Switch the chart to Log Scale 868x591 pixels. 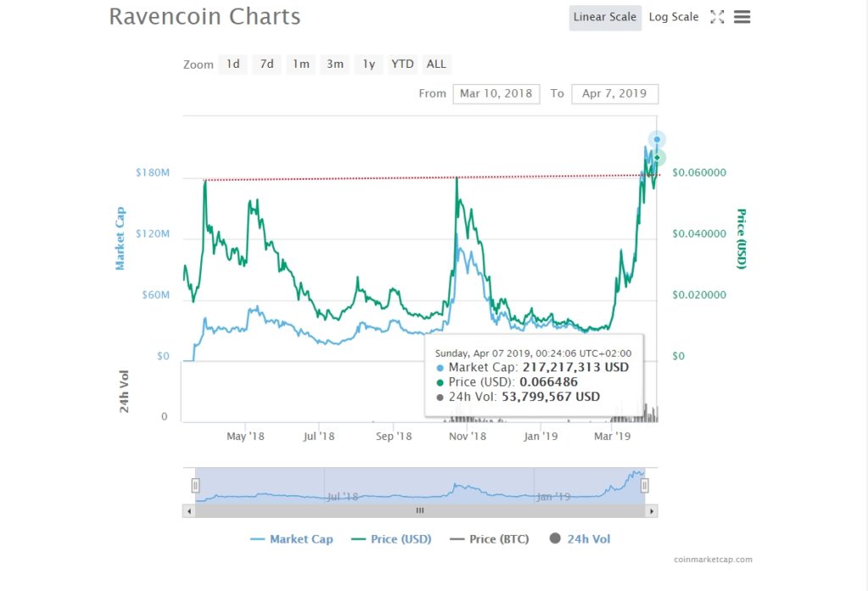point(673,16)
